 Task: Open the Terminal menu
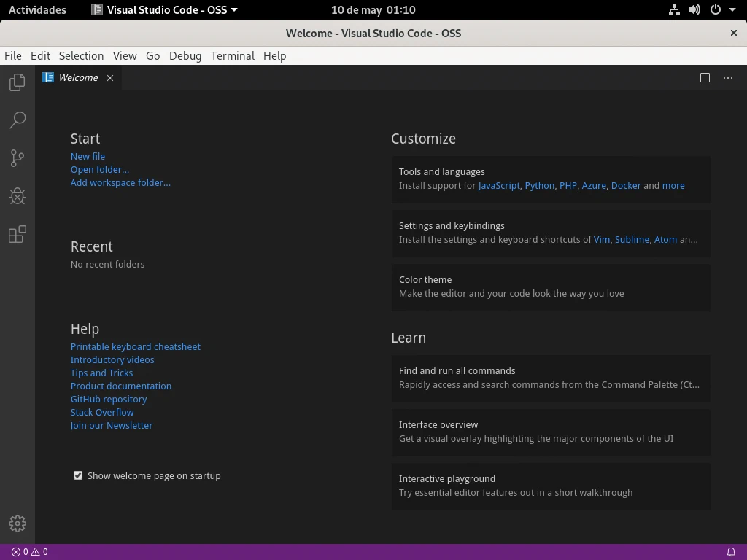pyautogui.click(x=232, y=56)
